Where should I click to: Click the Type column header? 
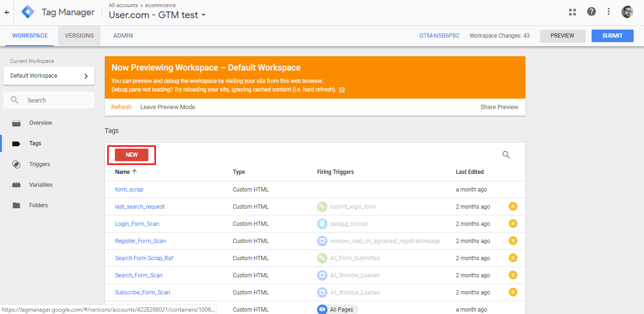click(239, 172)
